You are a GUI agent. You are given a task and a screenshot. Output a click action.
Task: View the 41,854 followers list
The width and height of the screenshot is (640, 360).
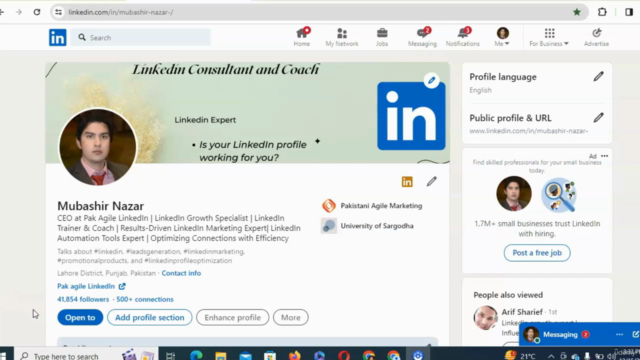(x=83, y=299)
